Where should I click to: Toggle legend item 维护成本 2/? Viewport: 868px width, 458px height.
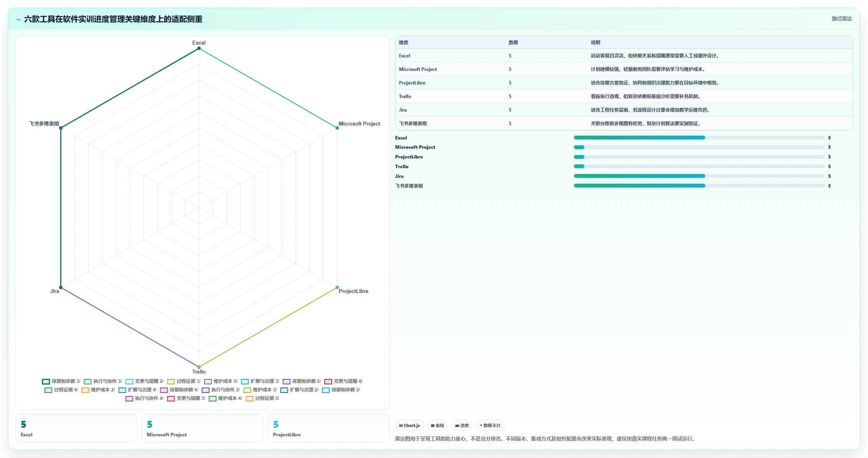(98, 390)
